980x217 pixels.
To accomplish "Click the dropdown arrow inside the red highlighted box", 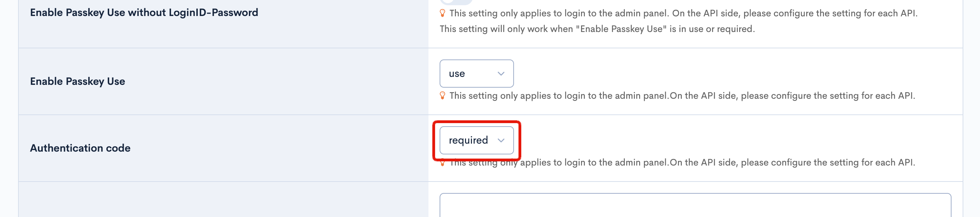I will click(x=501, y=140).
